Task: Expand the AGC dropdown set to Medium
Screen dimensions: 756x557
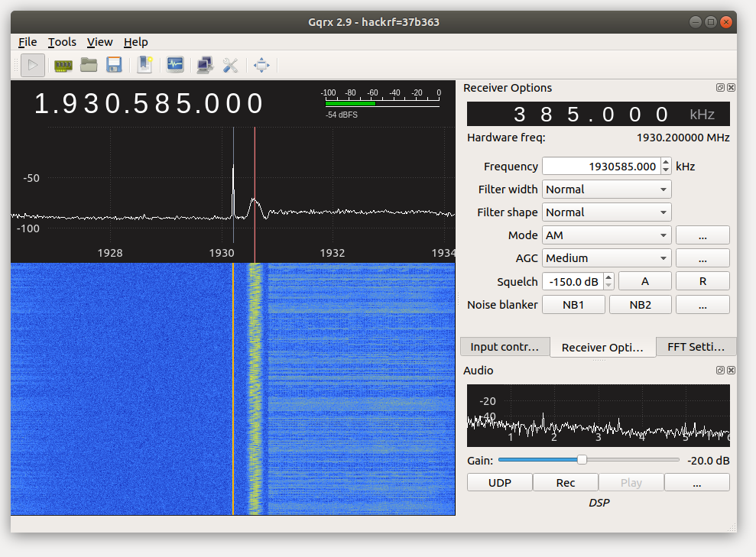Action: pyautogui.click(x=606, y=258)
